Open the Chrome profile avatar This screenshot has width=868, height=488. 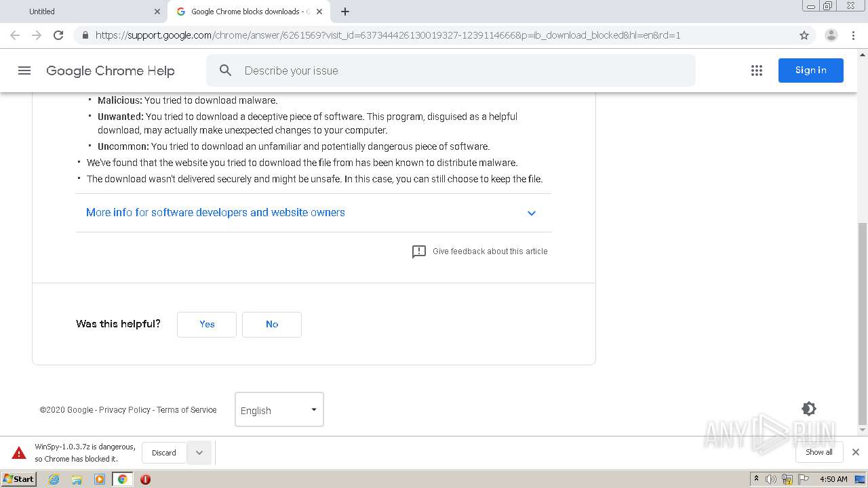[831, 35]
